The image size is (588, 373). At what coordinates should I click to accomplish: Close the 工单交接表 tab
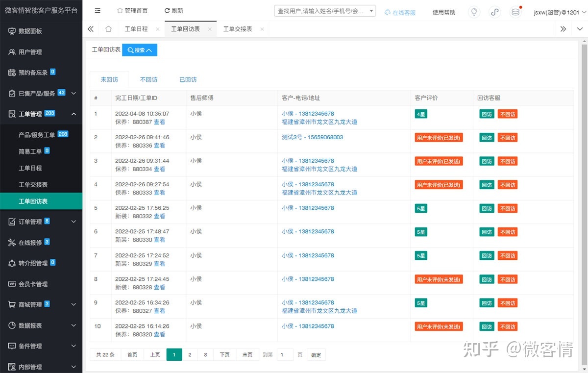click(x=262, y=29)
